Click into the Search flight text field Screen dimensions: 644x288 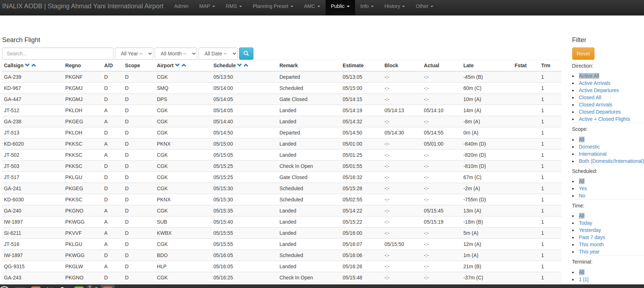point(58,54)
